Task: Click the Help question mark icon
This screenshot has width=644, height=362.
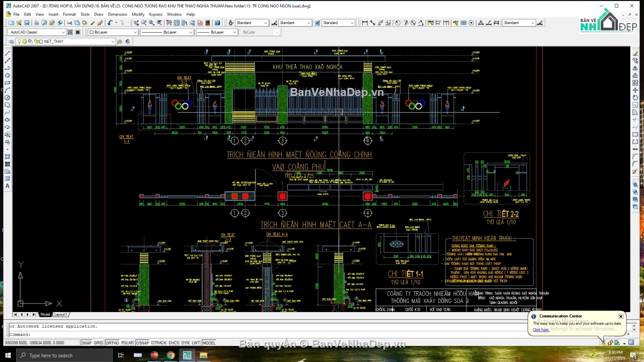Action: tap(217, 23)
